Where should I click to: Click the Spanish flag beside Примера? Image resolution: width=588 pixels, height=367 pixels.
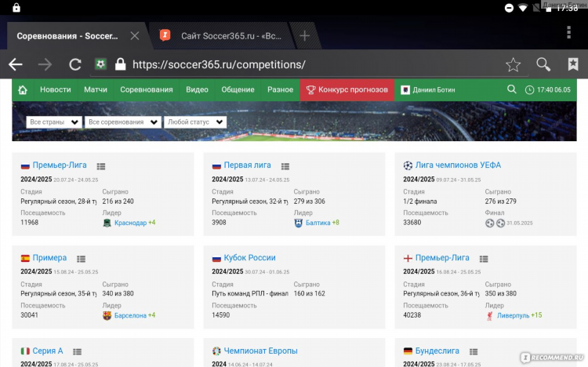[x=25, y=258]
